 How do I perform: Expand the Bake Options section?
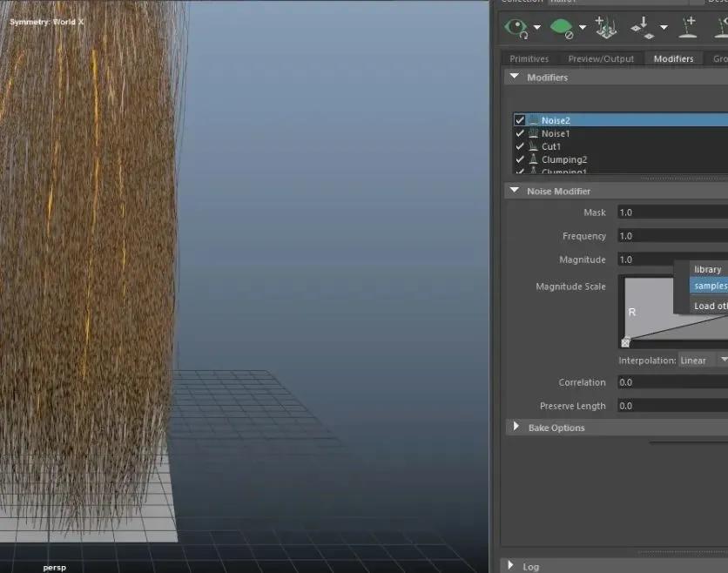(516, 427)
